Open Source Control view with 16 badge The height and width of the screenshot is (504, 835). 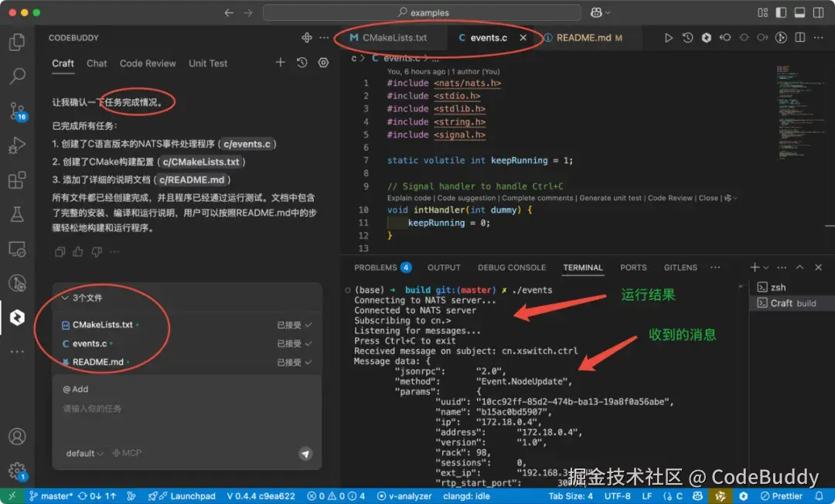click(x=18, y=111)
